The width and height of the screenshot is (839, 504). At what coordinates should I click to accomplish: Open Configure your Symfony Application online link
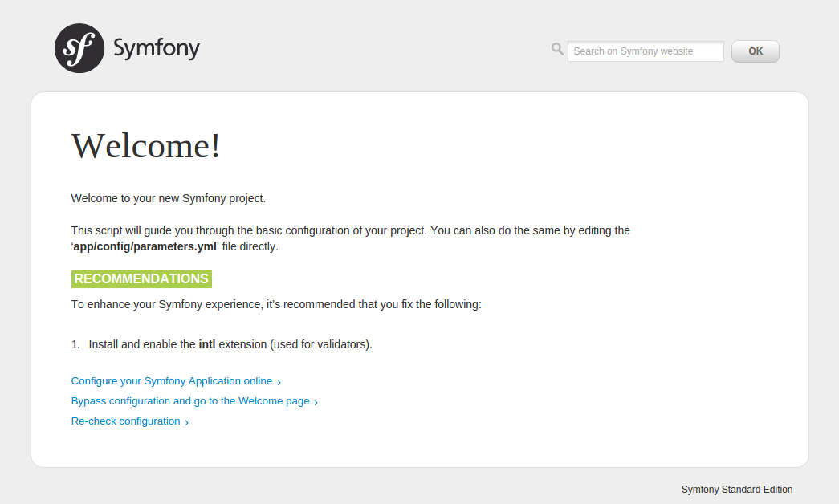coord(176,381)
